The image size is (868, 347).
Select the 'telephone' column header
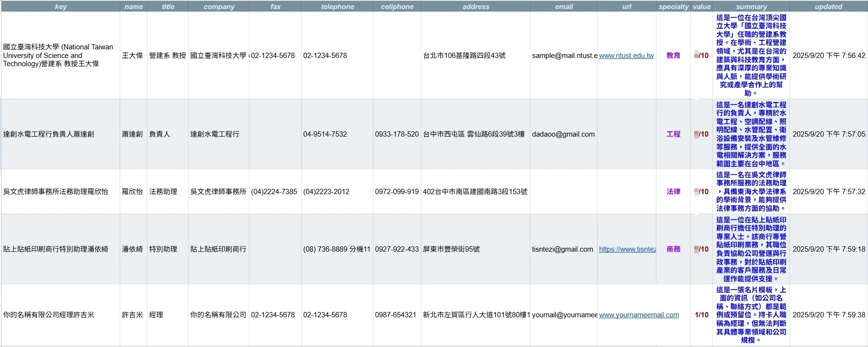[x=338, y=6]
